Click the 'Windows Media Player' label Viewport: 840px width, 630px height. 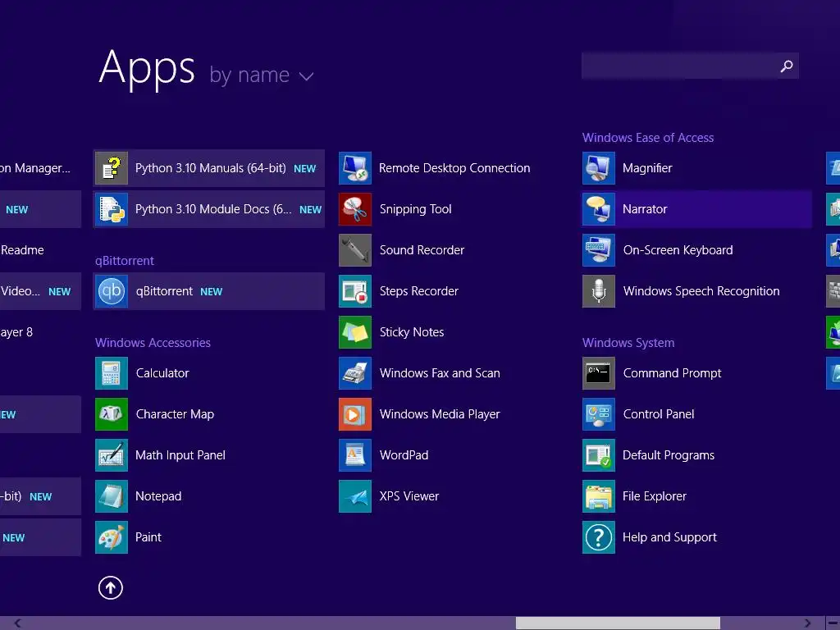440,414
